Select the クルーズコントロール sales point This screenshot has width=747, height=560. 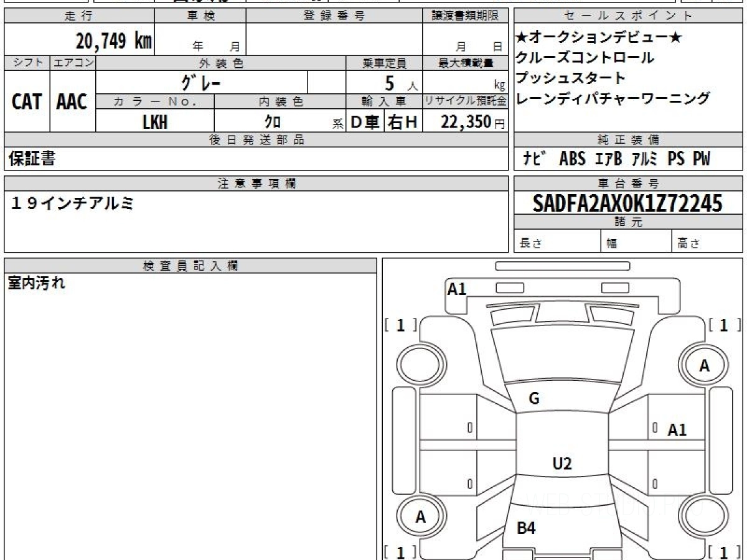pos(585,58)
